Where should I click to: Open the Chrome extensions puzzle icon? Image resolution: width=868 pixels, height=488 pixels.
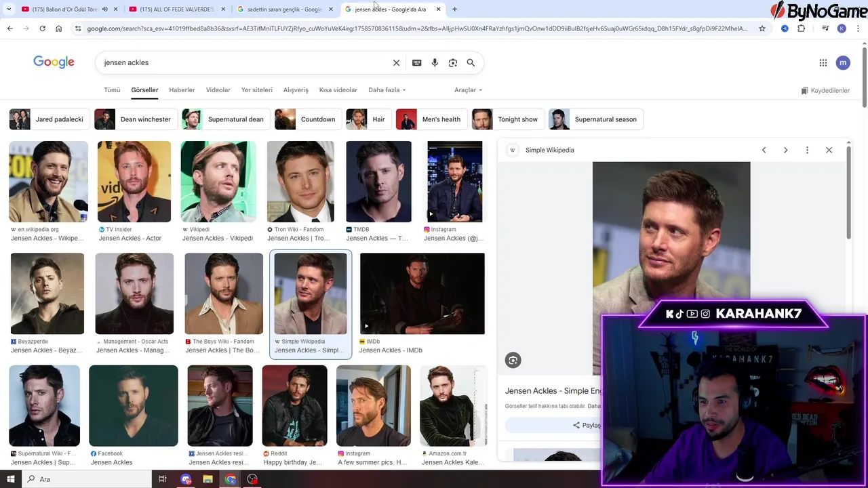point(801,28)
